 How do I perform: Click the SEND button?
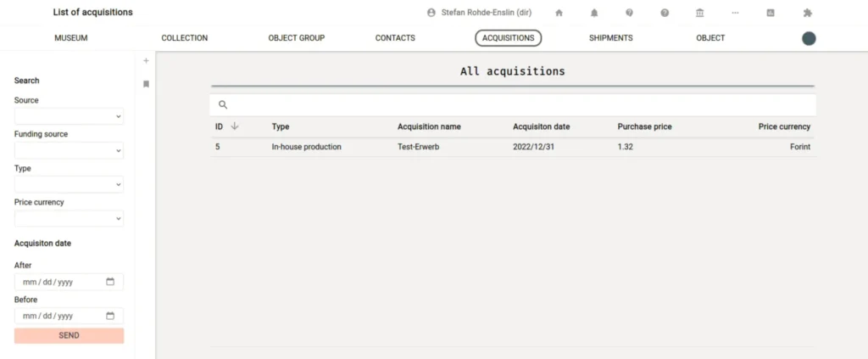[x=70, y=336]
